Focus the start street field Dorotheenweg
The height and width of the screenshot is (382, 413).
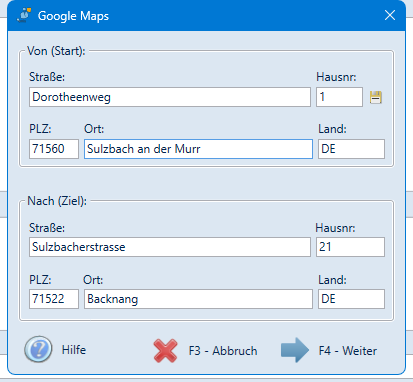click(170, 97)
